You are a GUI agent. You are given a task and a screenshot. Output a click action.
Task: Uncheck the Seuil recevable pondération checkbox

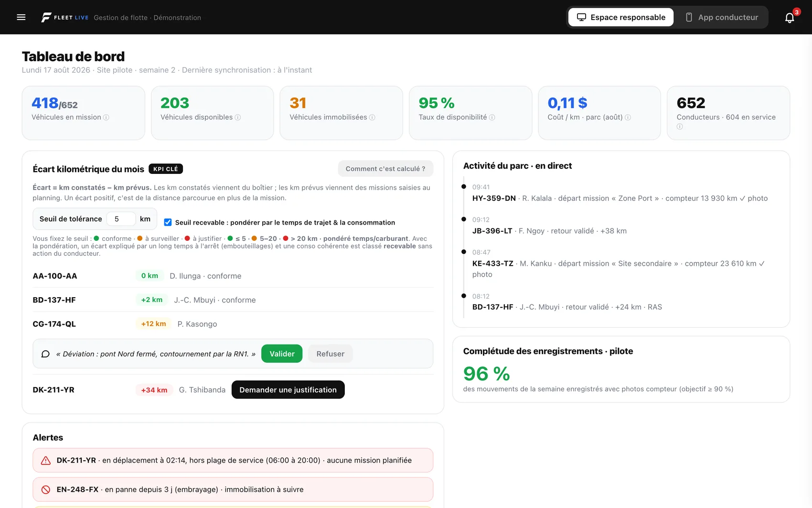[x=168, y=222]
